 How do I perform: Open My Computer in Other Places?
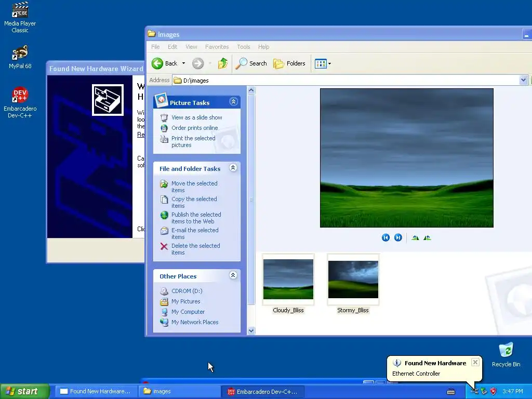188,312
